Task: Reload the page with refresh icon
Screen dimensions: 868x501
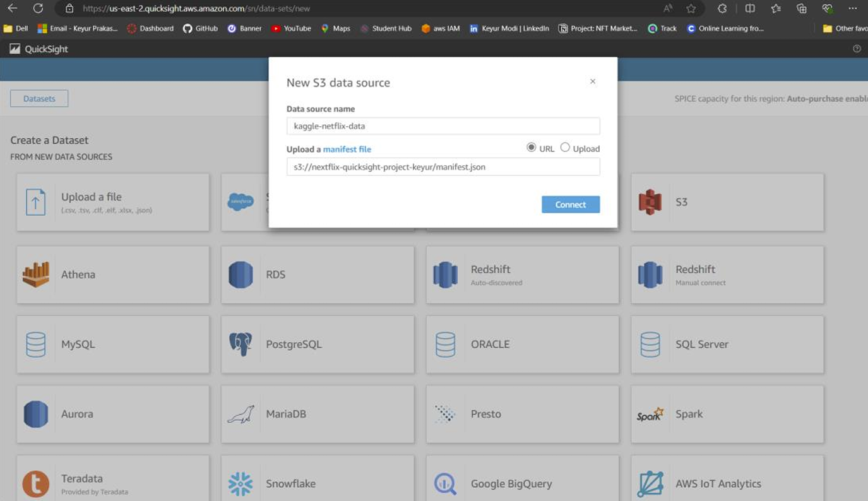Action: pos(38,9)
